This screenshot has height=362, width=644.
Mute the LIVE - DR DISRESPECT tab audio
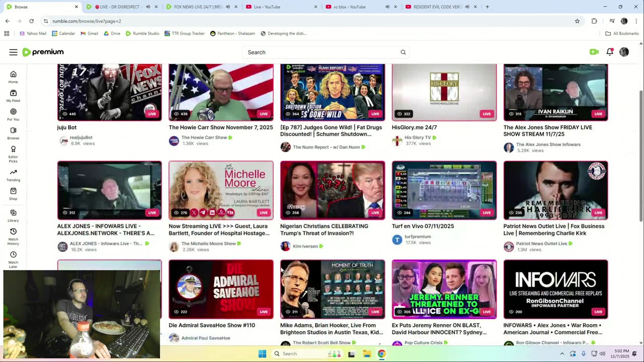[x=148, y=7]
